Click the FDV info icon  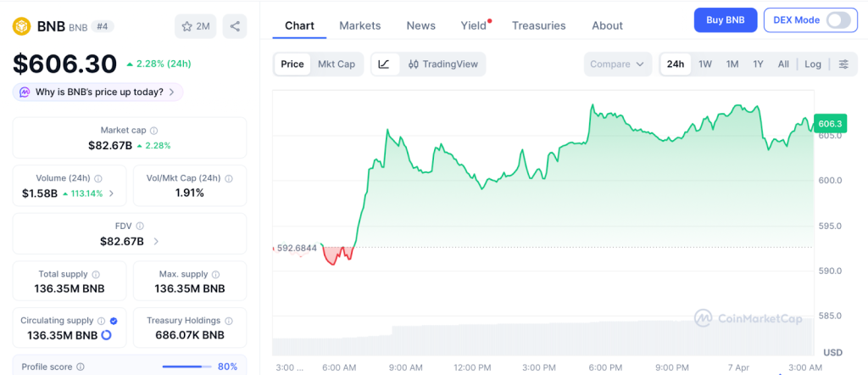(140, 227)
